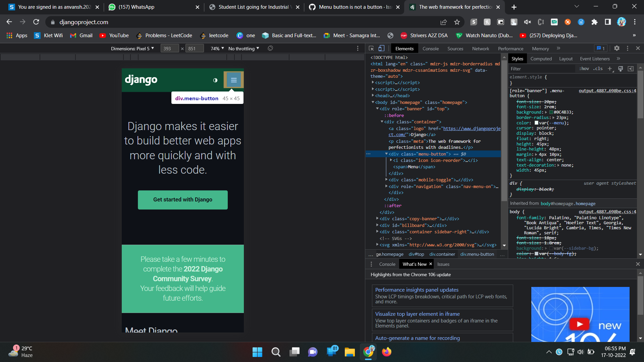Click the new style rule plus icon
The width and height of the screenshot is (644, 362).
pos(610,69)
